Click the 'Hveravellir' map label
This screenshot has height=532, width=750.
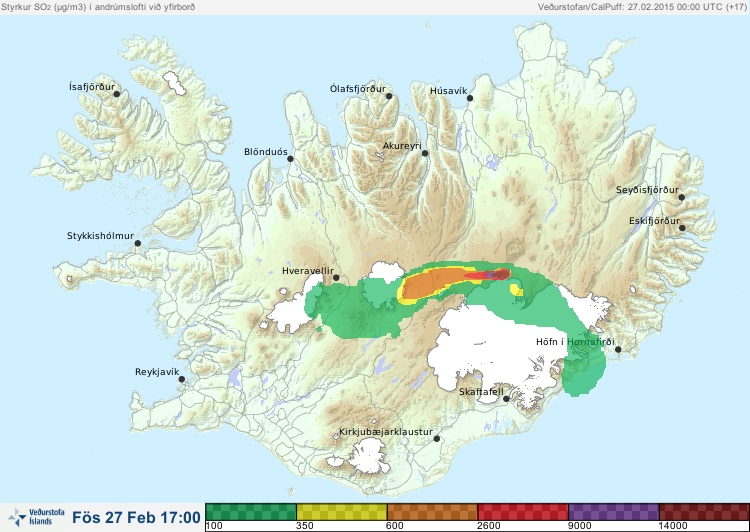click(x=308, y=271)
